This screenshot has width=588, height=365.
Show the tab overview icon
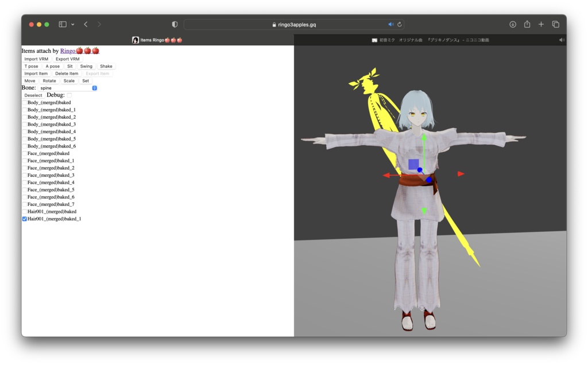[x=556, y=24]
